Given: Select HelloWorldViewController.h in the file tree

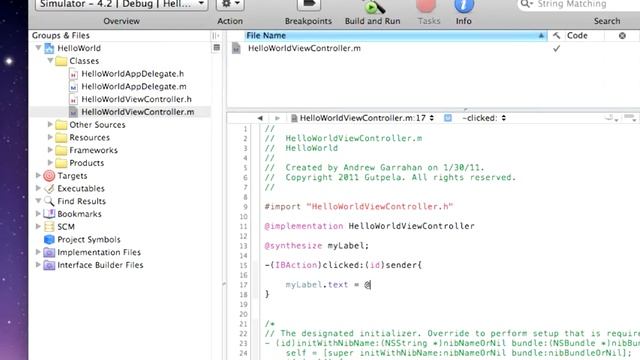Looking at the screenshot, I should pyautogui.click(x=136, y=99).
